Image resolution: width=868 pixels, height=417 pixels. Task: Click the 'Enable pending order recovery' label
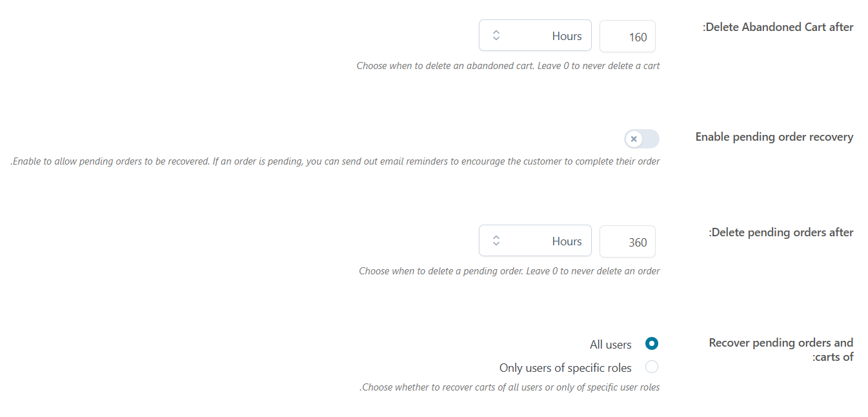pos(774,137)
